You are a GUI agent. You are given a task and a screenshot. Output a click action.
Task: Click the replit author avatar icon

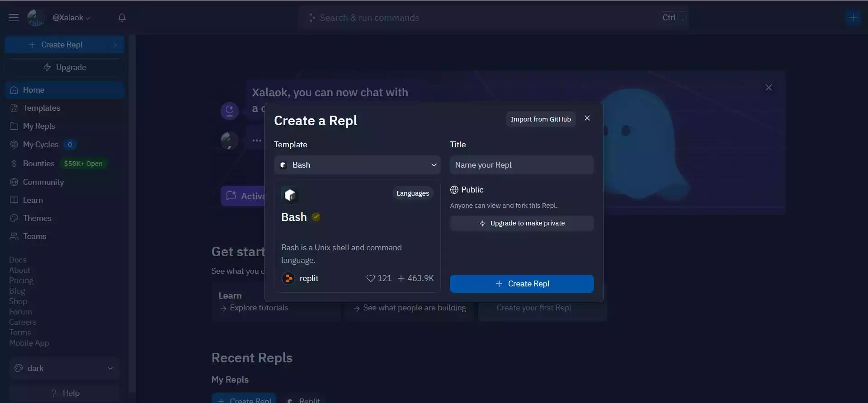coord(288,278)
